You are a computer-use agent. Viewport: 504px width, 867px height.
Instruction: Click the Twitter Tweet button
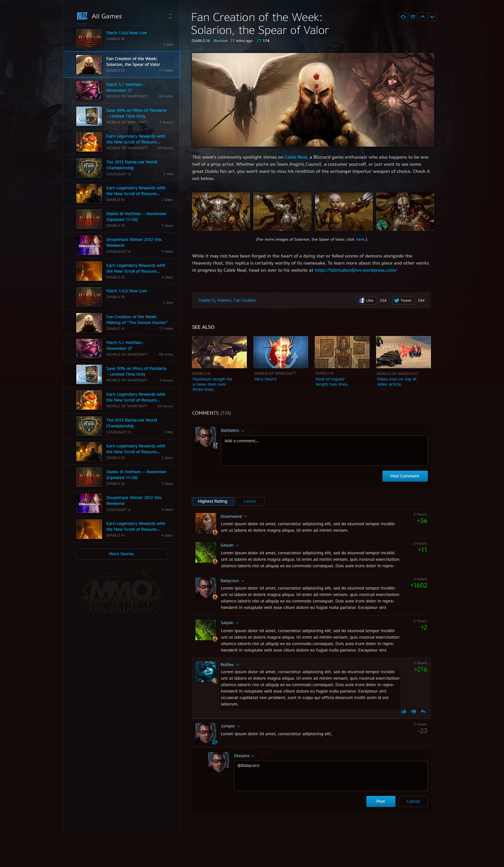[403, 300]
